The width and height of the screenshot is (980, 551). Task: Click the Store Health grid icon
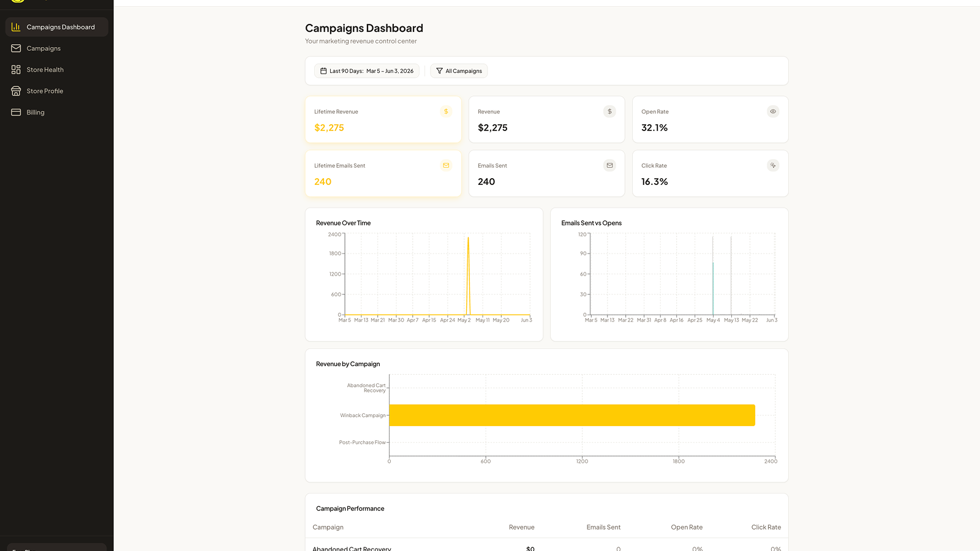[16, 70]
